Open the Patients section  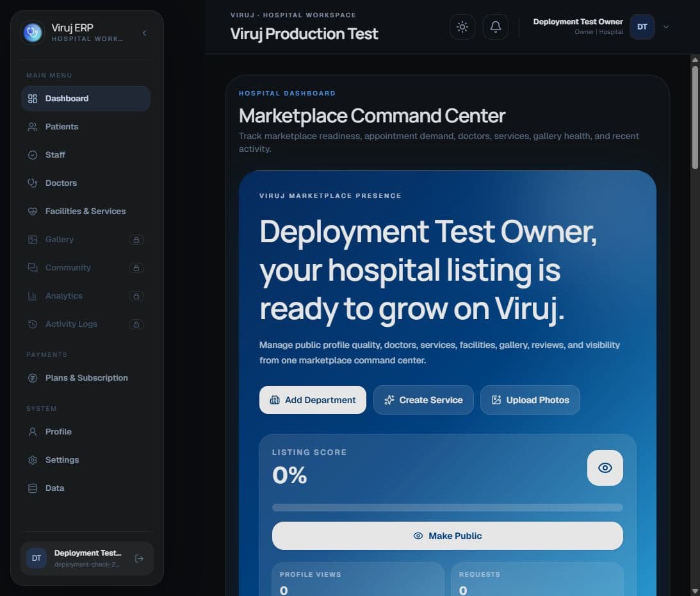coord(86,127)
